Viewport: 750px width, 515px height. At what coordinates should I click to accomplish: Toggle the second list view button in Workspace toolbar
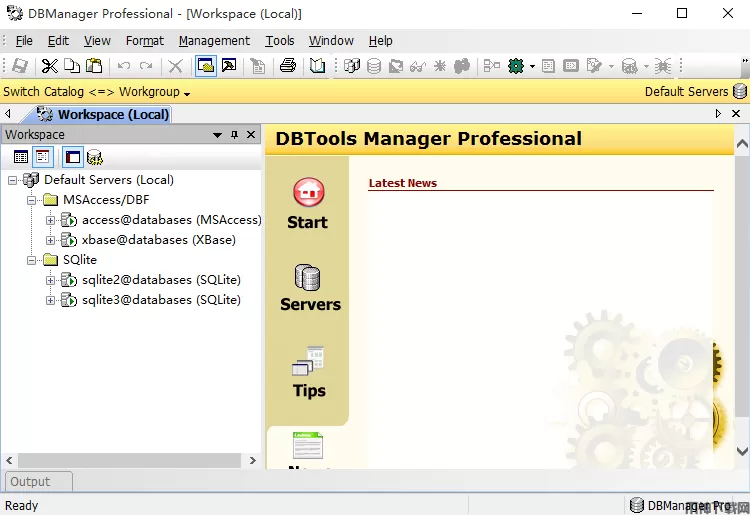click(x=43, y=157)
